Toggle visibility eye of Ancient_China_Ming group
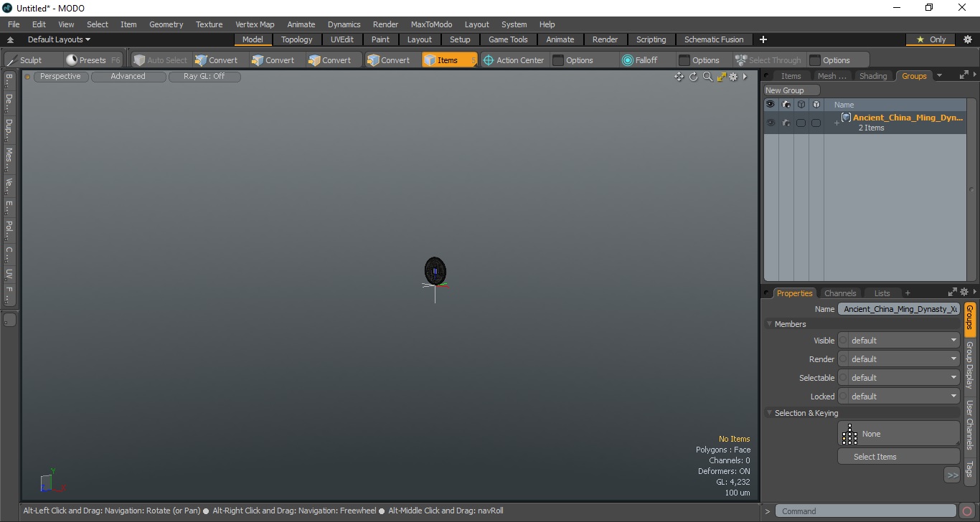 pos(771,123)
